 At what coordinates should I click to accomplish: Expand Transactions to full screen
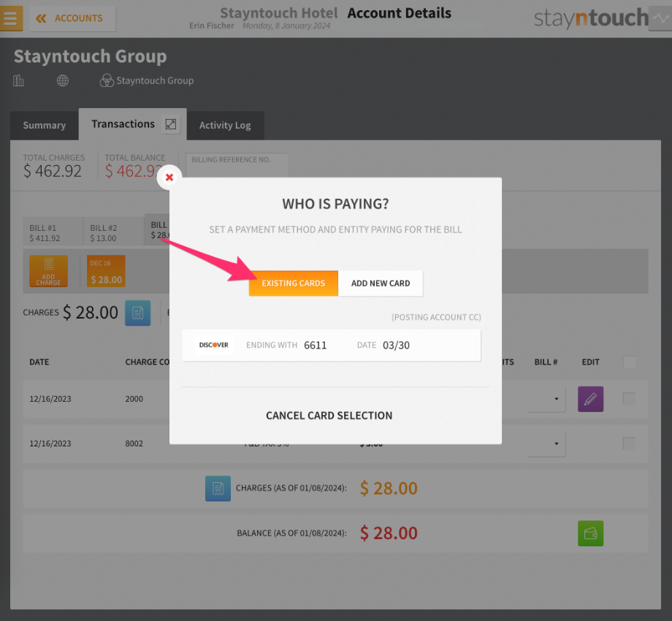click(x=171, y=124)
